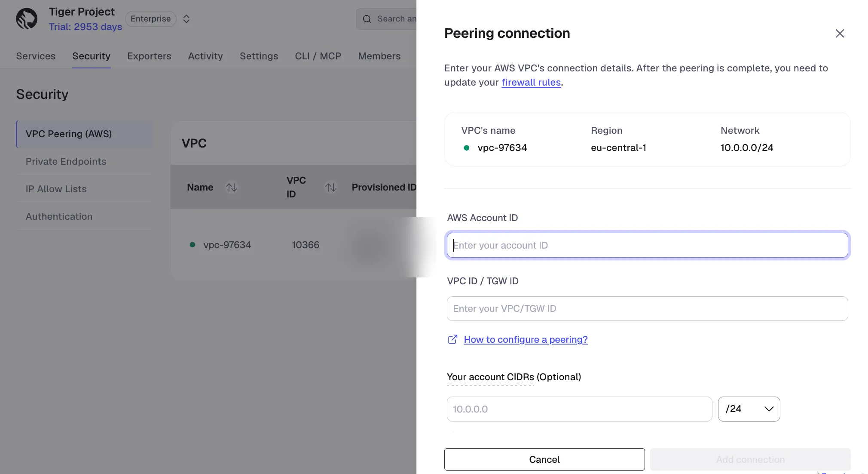Screen dimensions: 868x474
Task: Click the 10.0.0.0/24 network value
Action: (747, 148)
